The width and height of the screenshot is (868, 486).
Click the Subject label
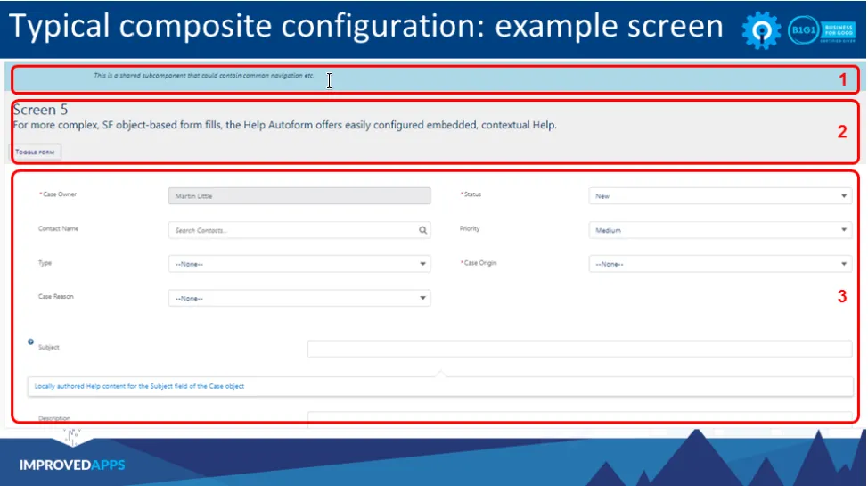click(x=49, y=348)
